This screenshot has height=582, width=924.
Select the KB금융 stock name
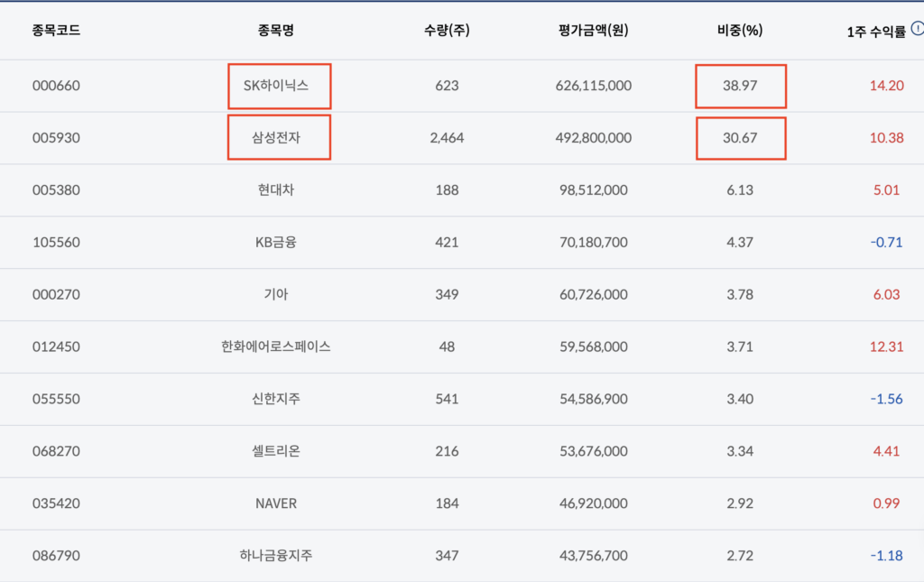pos(276,242)
